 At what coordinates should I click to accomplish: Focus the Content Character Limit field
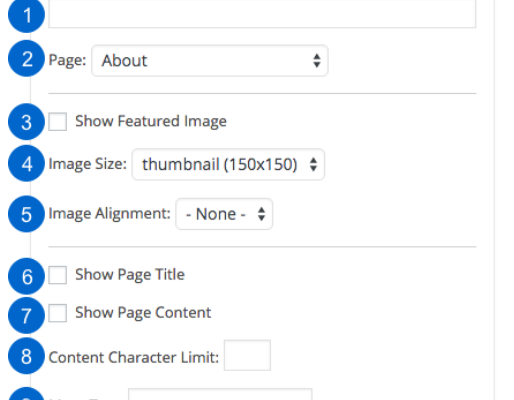247,355
